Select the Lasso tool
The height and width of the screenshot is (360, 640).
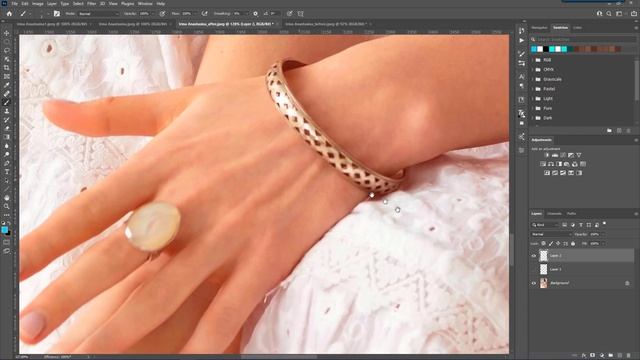click(x=7, y=50)
